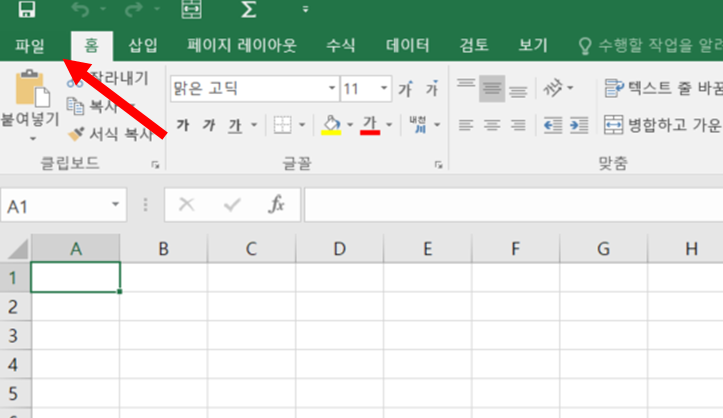This screenshot has width=723, height=418.
Task: Switch to the 홈 ribbon tab
Action: coord(91,46)
